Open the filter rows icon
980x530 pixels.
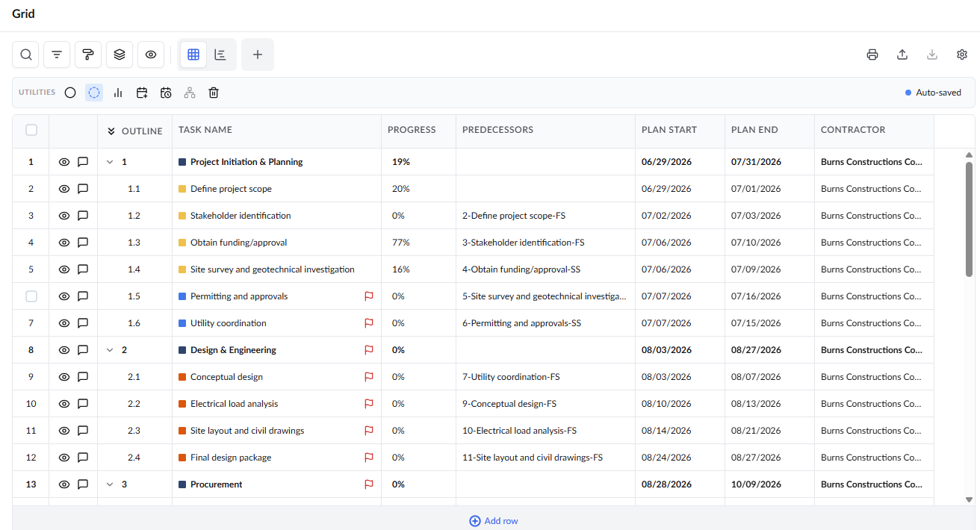point(57,54)
